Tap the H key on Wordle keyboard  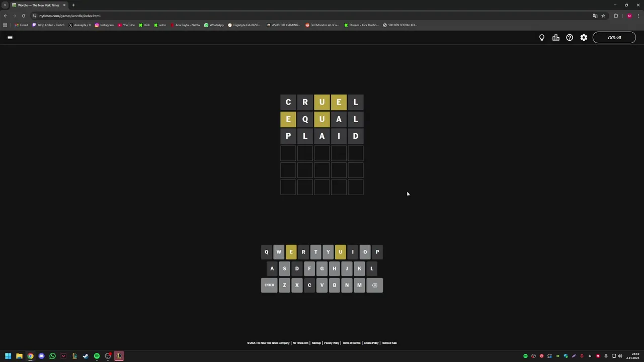(335, 268)
